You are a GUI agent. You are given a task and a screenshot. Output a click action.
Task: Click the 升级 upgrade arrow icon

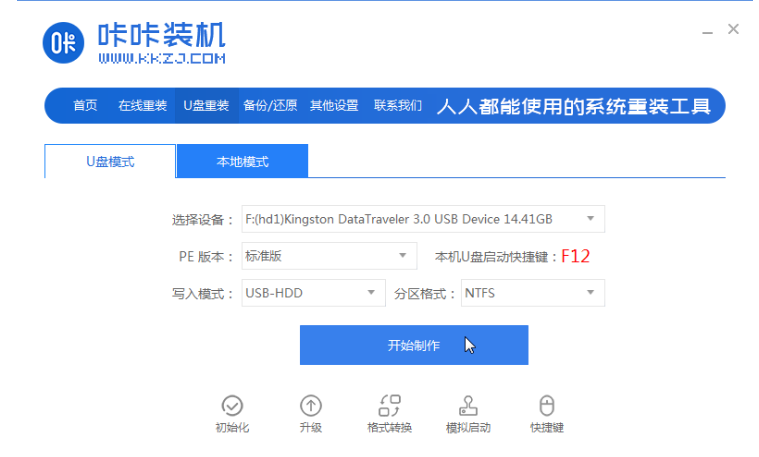(311, 405)
